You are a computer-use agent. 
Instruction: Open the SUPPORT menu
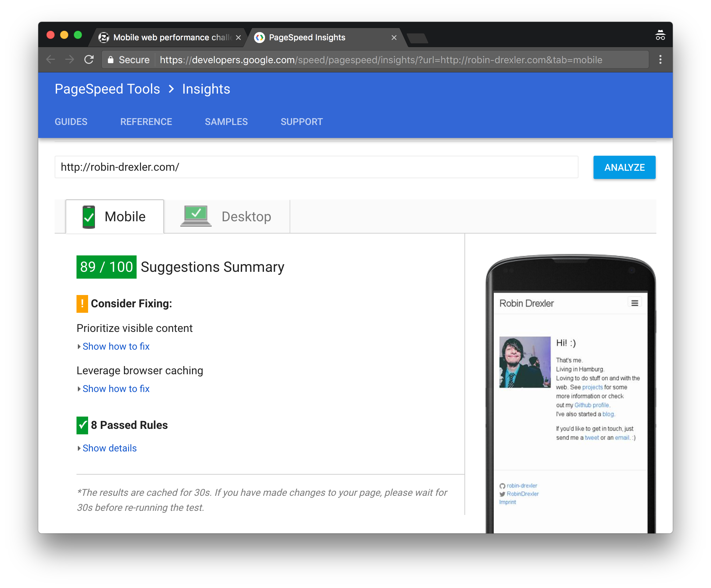pos(302,122)
